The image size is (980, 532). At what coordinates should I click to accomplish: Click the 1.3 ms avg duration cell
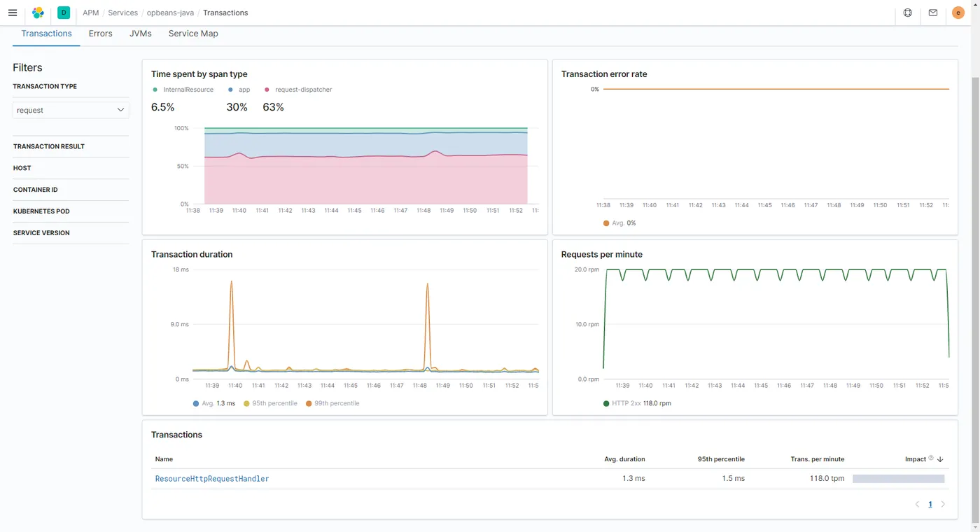pos(633,479)
